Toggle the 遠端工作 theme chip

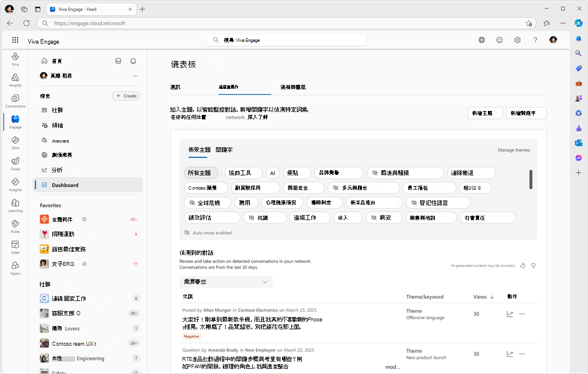(309, 218)
